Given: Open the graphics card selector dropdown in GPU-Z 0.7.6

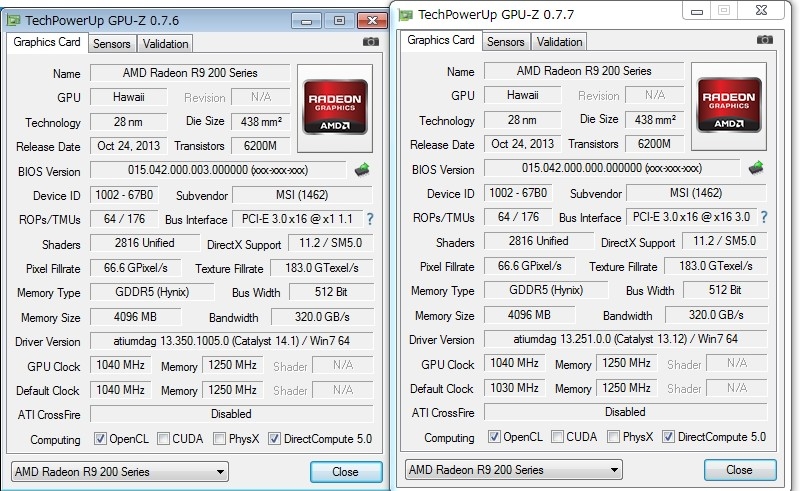Looking at the screenshot, I should coord(119,472).
